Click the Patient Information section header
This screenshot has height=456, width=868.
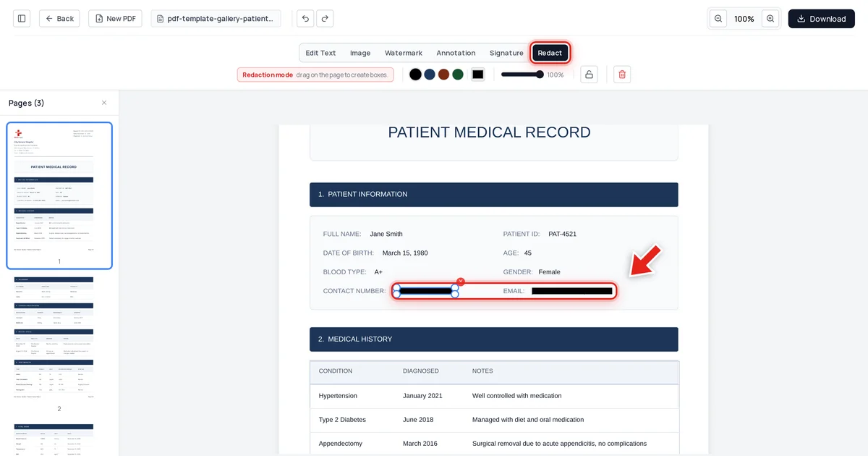(494, 195)
